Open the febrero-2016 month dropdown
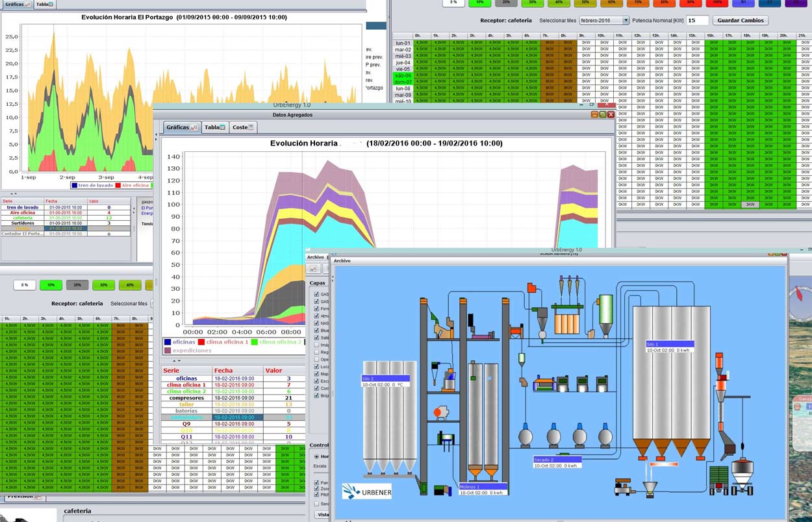Image resolution: width=812 pixels, height=522 pixels. [x=604, y=21]
